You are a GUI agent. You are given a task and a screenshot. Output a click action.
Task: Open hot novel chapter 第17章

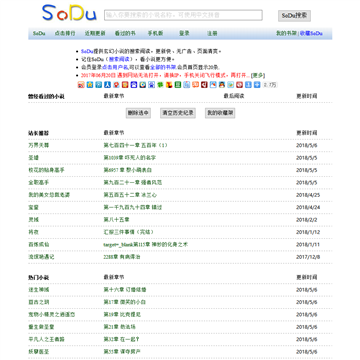click(124, 302)
